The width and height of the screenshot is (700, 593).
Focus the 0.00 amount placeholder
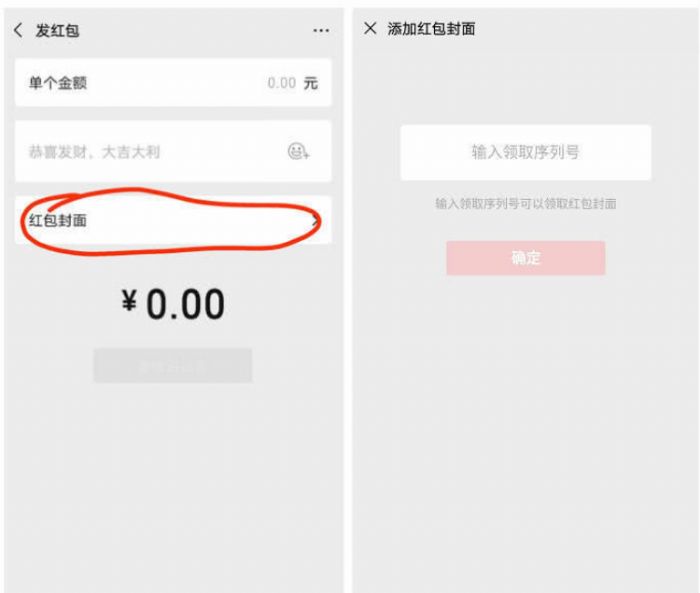point(281,83)
